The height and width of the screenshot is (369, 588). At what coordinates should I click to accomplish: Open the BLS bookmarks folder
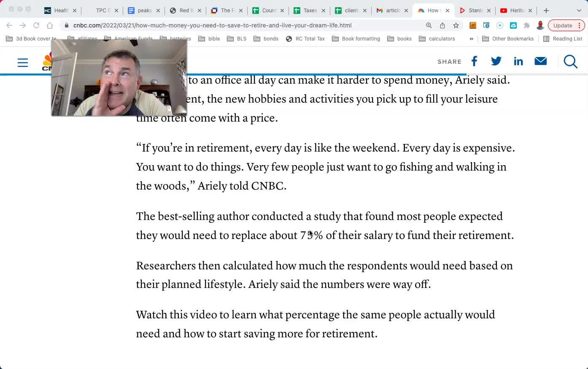click(x=237, y=39)
